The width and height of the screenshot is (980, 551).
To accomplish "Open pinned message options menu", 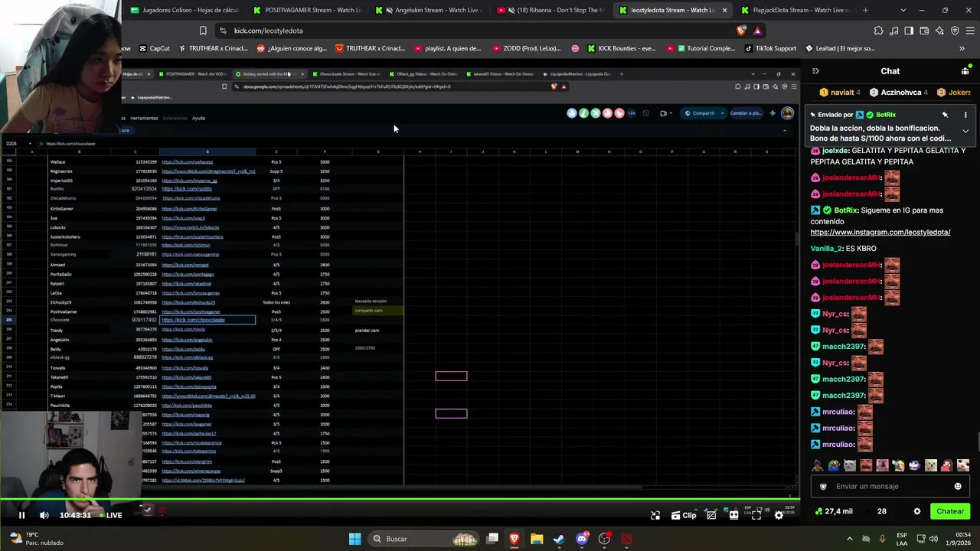I will 965,115.
